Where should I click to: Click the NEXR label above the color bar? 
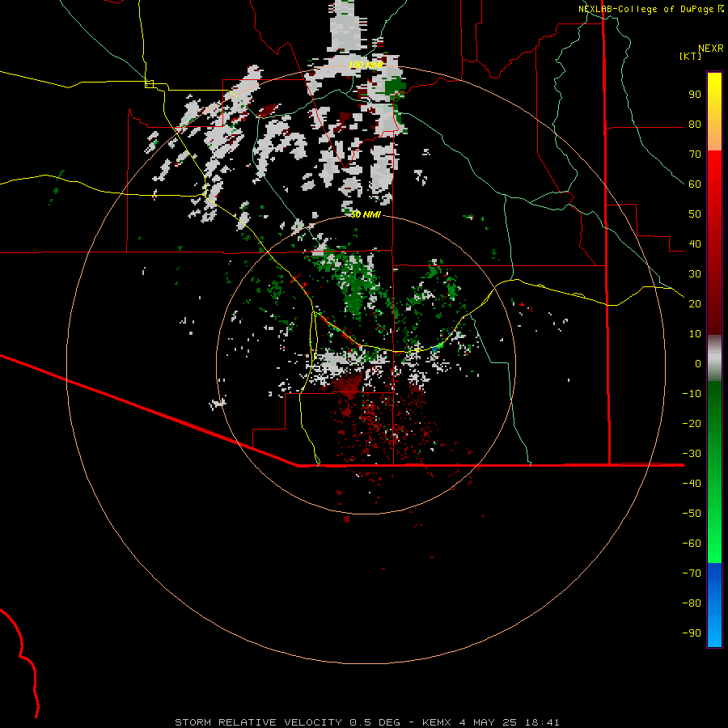pos(711,49)
